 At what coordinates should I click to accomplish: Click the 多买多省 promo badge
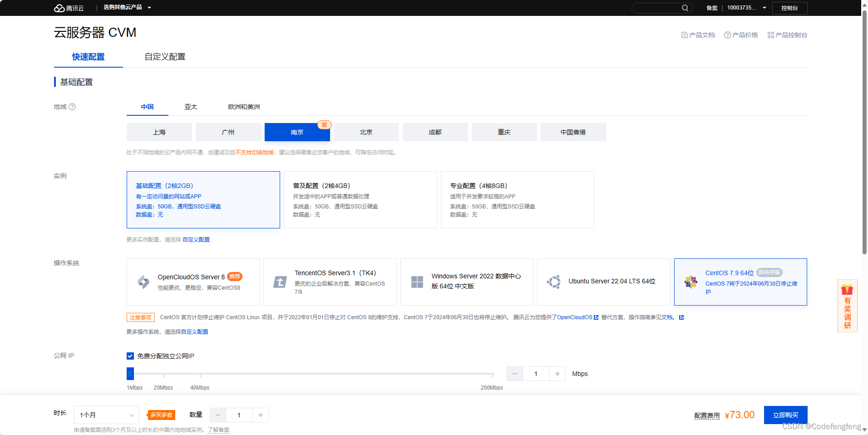click(161, 415)
